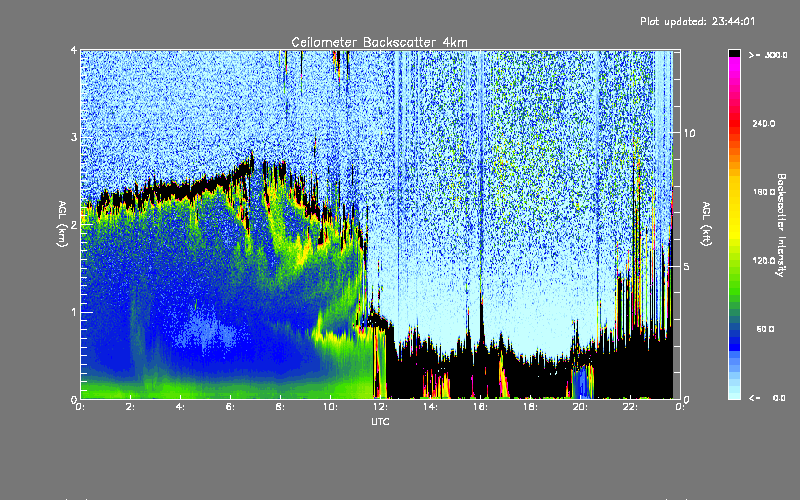Click the '22:' tick on the UTC axis

point(630,407)
